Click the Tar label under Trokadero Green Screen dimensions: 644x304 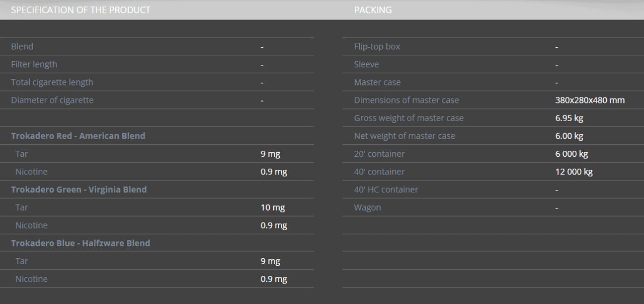[x=22, y=207]
